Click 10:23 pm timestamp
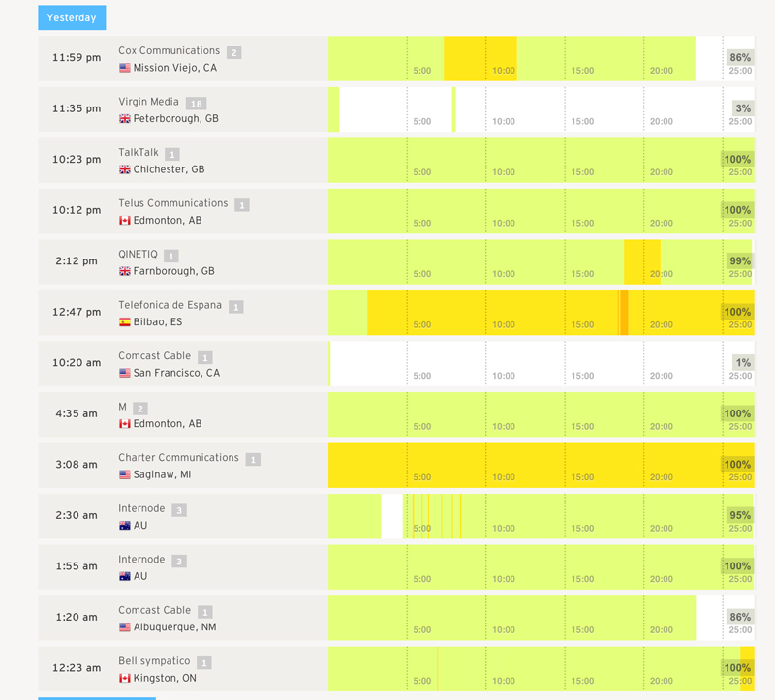 click(77, 160)
